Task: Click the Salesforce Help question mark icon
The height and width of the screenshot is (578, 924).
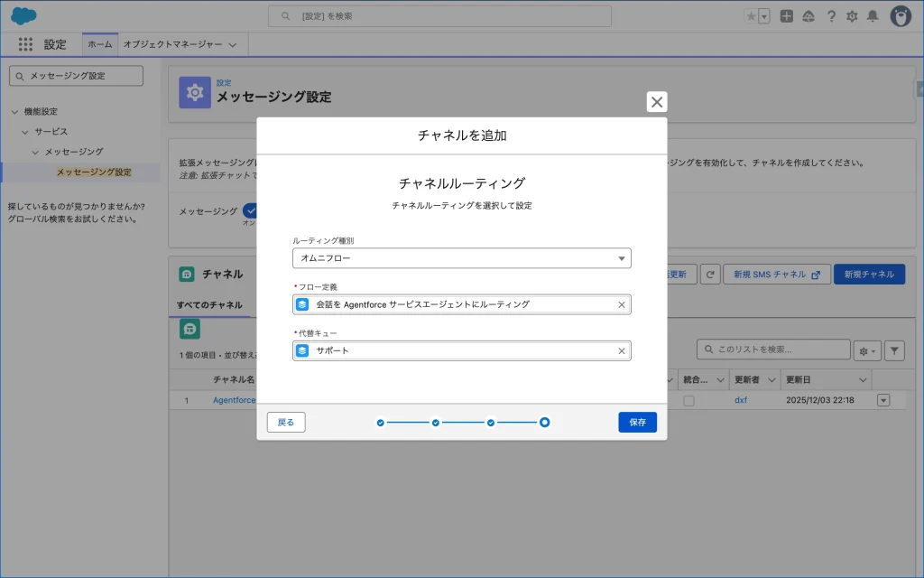Action: click(831, 16)
